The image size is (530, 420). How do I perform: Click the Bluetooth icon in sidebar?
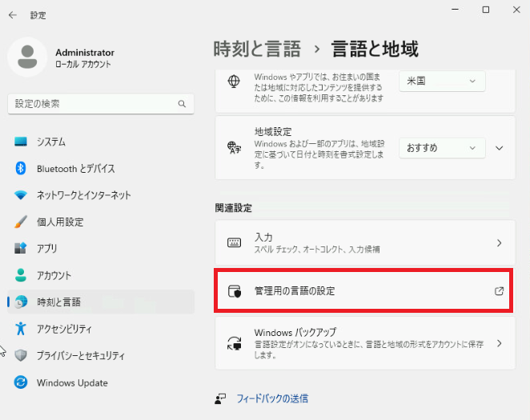[21, 168]
